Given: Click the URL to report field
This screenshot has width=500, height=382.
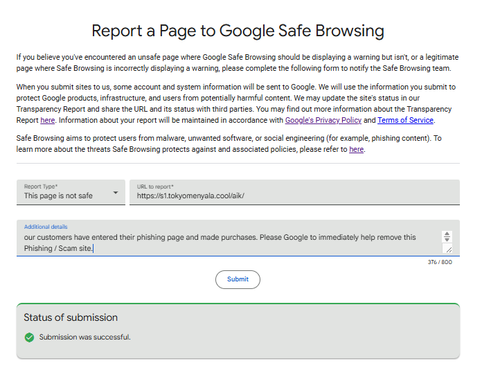Looking at the screenshot, I should [295, 192].
